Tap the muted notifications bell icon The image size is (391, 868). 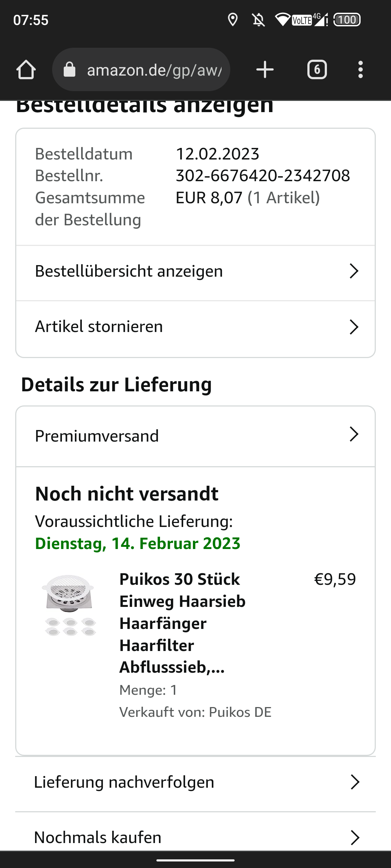(x=258, y=20)
